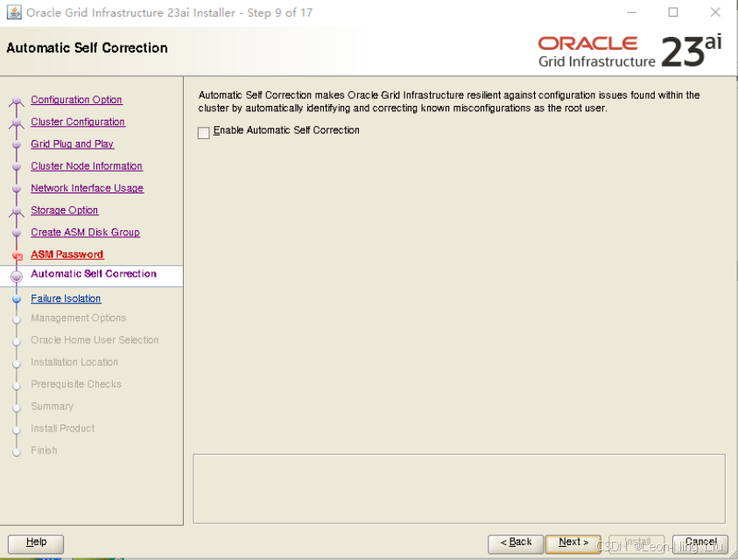Go to Failure Isolation step
This screenshot has height=560, width=738.
pyautogui.click(x=66, y=299)
